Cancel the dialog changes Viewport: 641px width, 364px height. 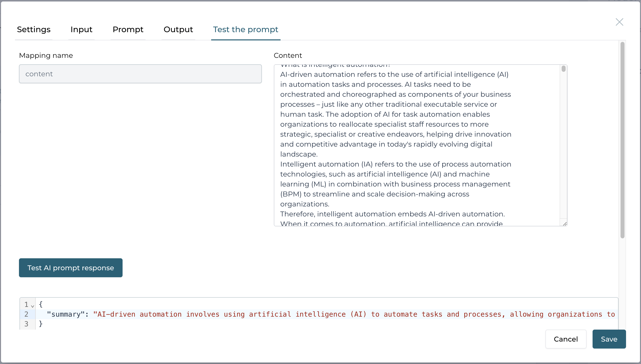point(566,339)
